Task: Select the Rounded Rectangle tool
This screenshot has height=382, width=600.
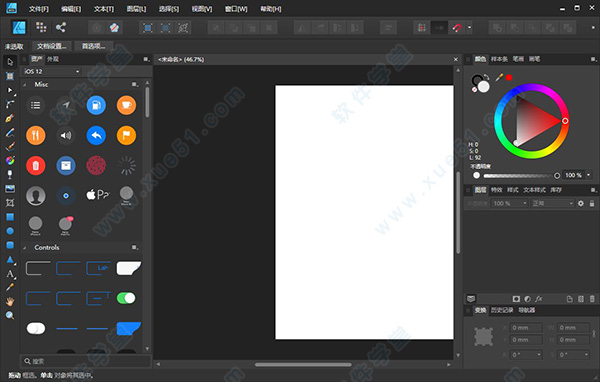Action: [x=10, y=245]
